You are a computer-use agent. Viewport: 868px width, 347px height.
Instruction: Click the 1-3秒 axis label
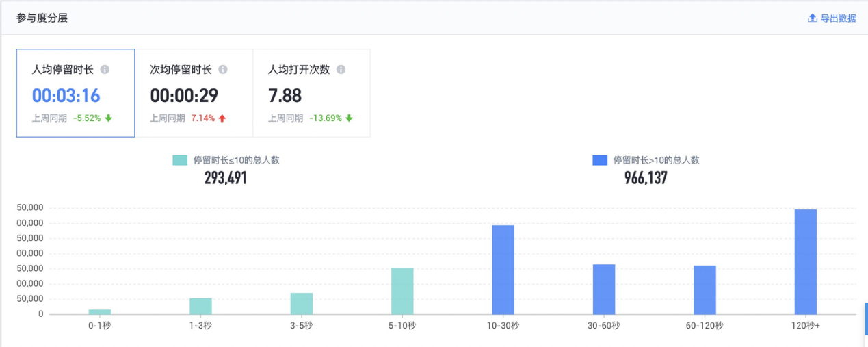200,325
